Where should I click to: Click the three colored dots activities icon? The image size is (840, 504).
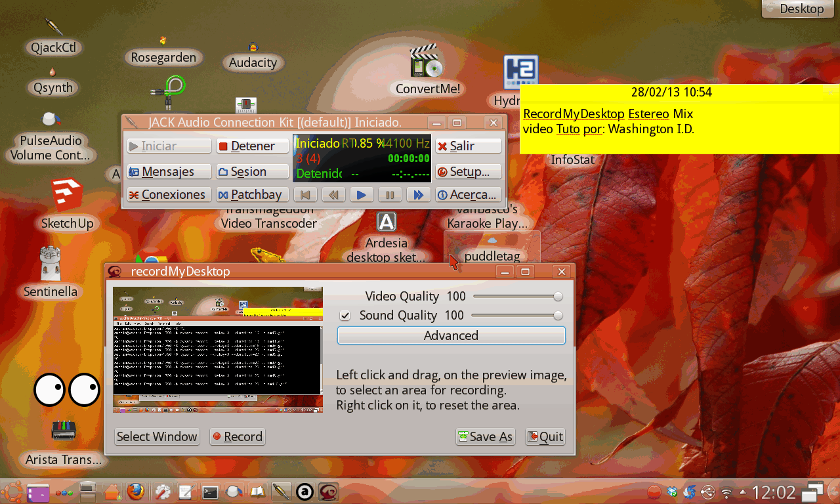tap(64, 492)
